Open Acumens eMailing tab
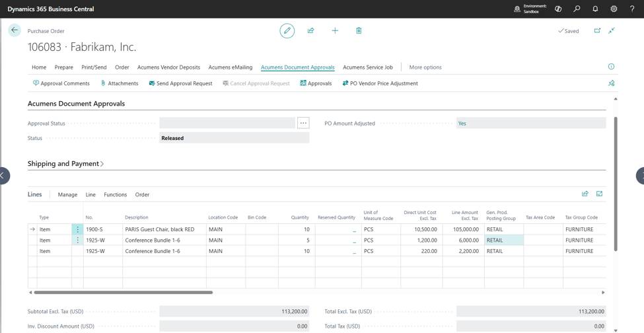 tap(231, 67)
